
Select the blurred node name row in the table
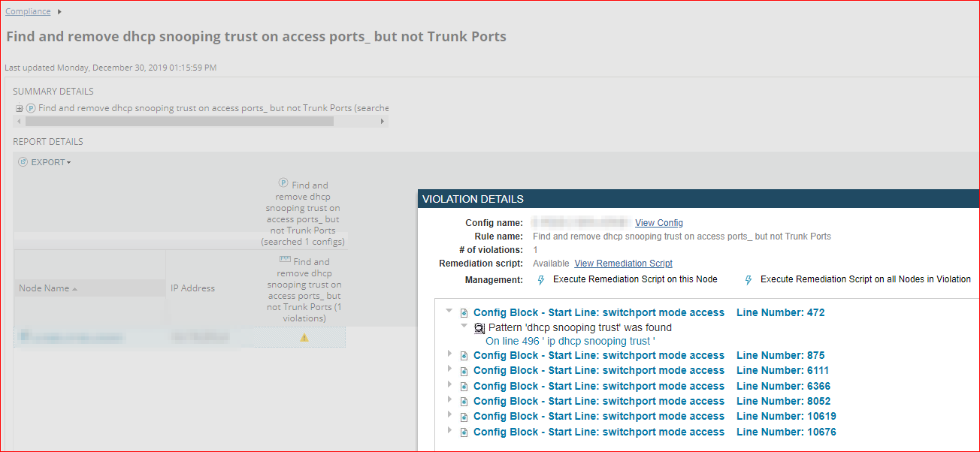coord(180,337)
